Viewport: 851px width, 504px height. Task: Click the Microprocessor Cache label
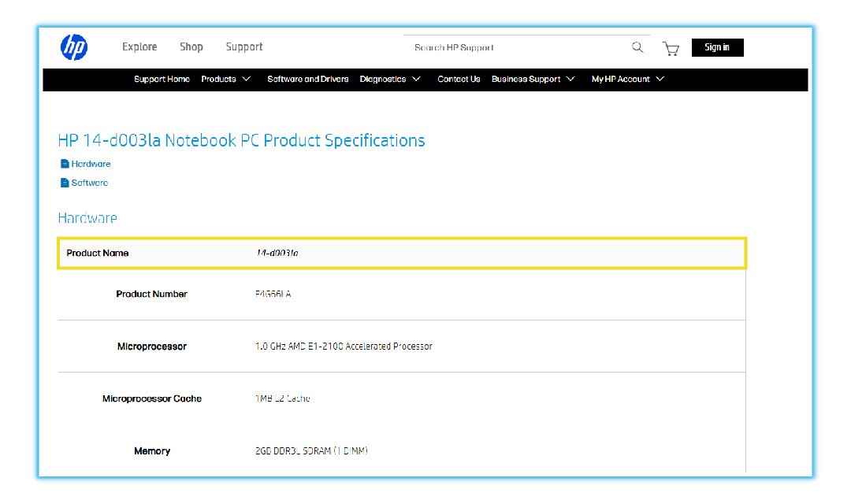(x=152, y=398)
